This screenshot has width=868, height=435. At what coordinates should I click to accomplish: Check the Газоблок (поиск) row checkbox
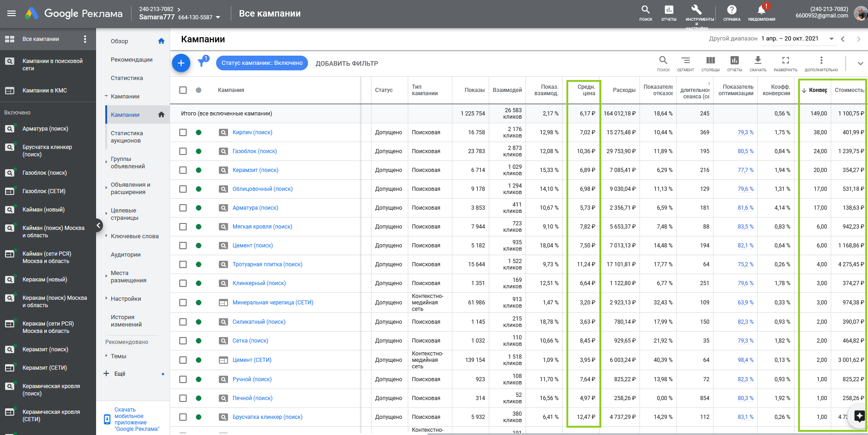click(183, 151)
